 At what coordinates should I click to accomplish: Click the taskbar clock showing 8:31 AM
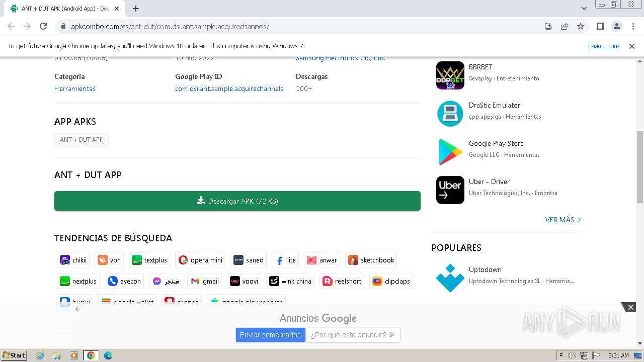[x=618, y=355]
